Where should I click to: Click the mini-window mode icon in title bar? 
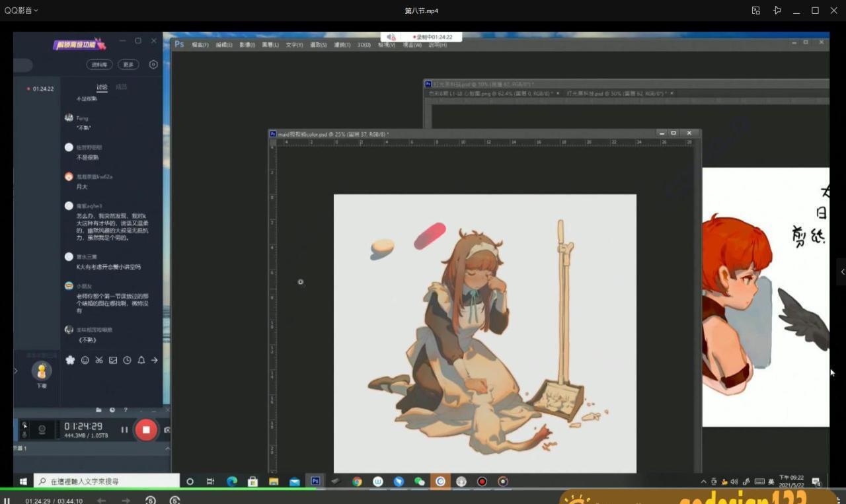click(755, 11)
